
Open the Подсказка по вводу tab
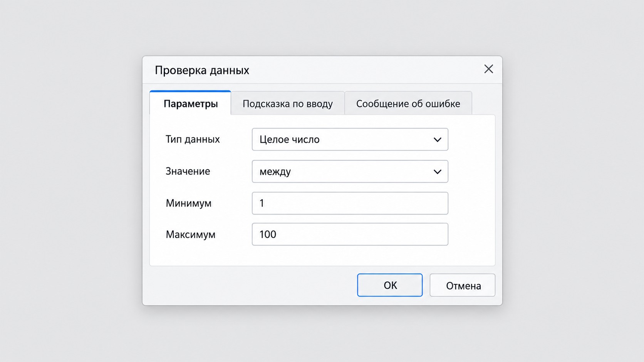click(x=287, y=103)
